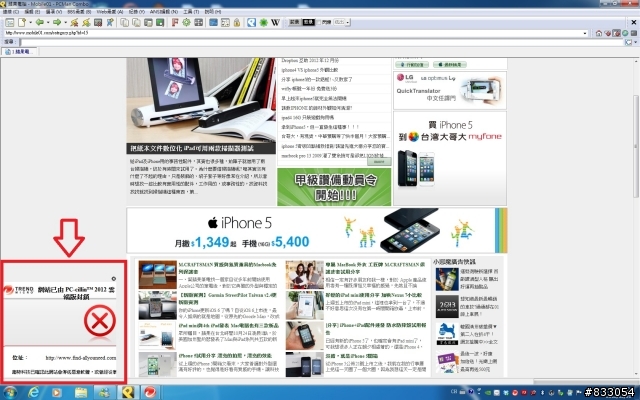Close the Trend Micro popup with small x
Viewport: 640px width, 400px height.
[x=114, y=278]
